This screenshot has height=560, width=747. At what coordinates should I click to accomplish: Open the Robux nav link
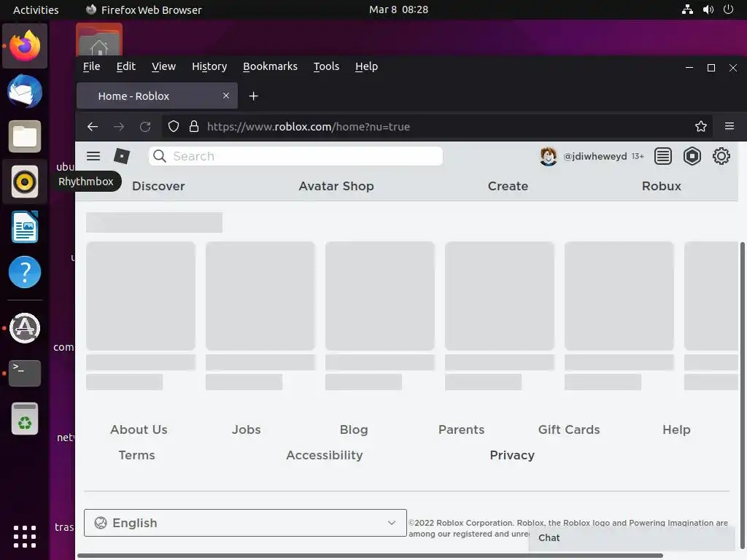[x=661, y=186]
